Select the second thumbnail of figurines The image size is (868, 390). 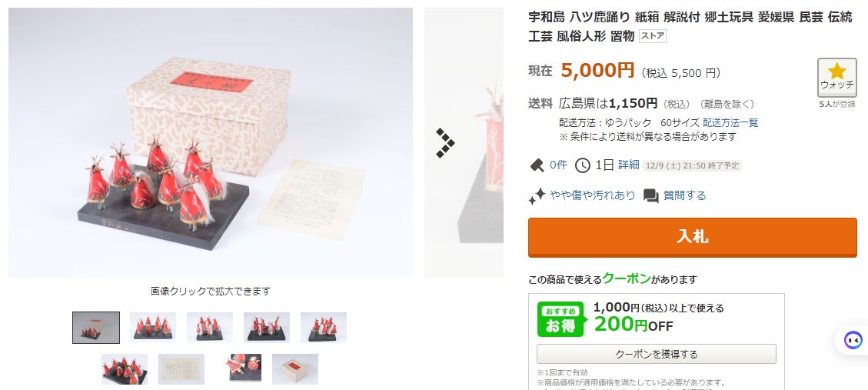point(153,328)
